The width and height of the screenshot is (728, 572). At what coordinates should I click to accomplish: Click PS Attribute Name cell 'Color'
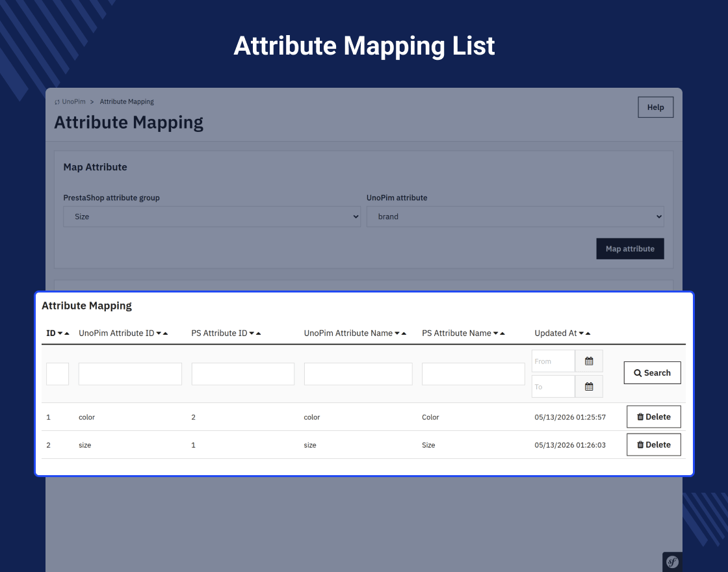coord(430,417)
